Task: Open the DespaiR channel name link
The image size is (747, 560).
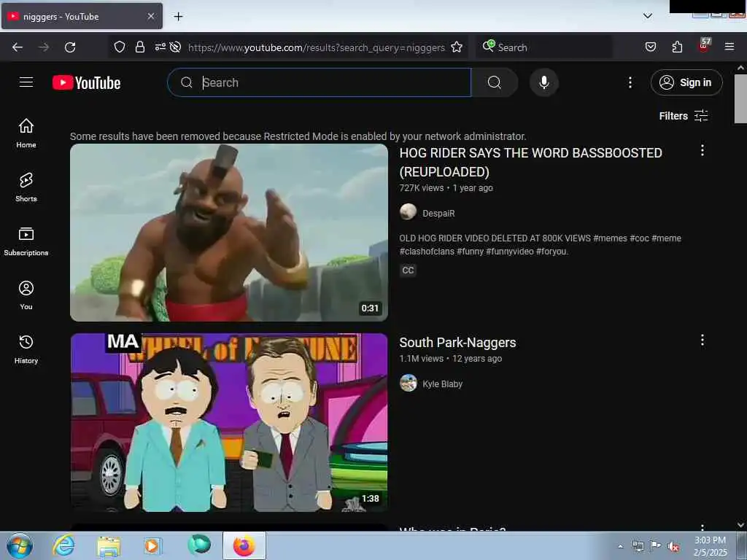Action: 438,214
